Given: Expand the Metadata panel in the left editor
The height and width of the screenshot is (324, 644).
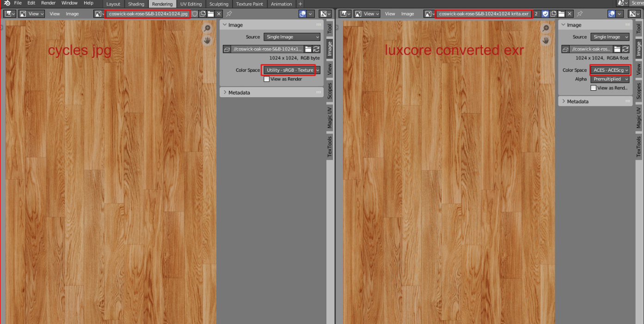Looking at the screenshot, I should click(239, 93).
